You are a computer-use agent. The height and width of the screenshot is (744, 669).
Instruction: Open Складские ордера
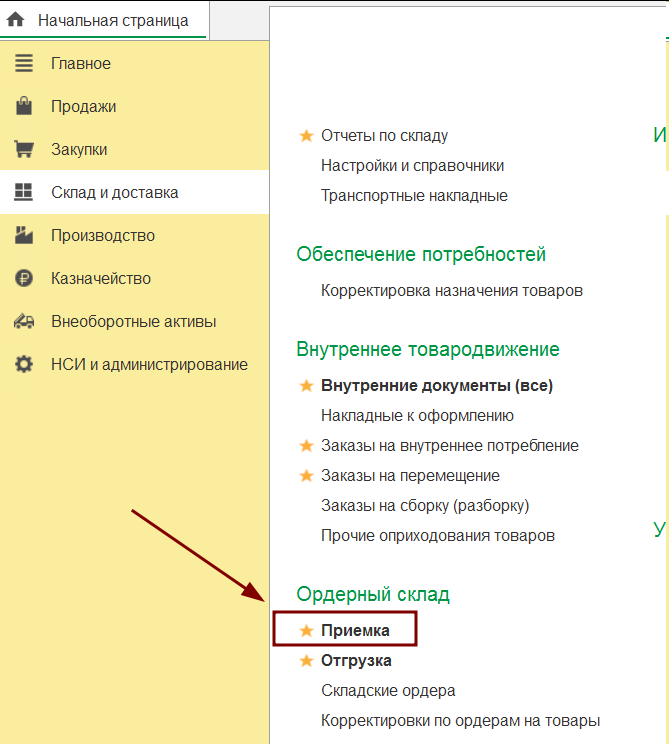pyautogui.click(x=388, y=691)
